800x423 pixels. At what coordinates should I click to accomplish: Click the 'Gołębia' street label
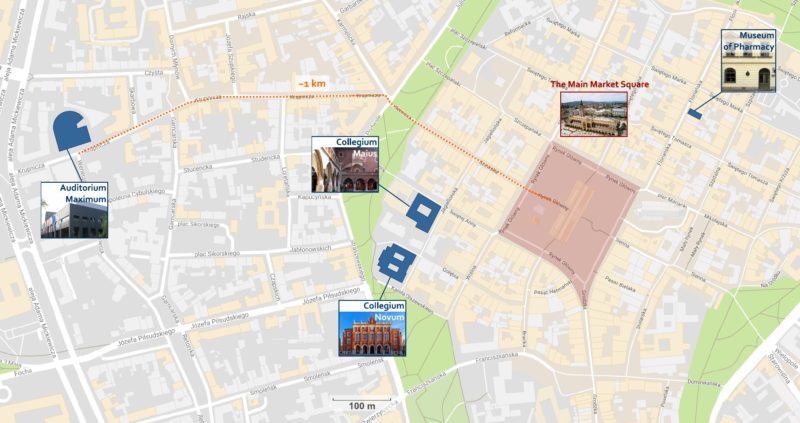450,272
